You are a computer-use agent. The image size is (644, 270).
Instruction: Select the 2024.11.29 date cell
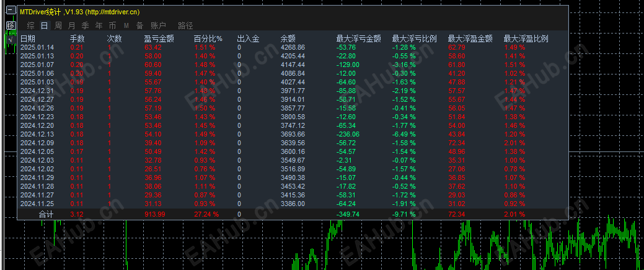(x=37, y=178)
